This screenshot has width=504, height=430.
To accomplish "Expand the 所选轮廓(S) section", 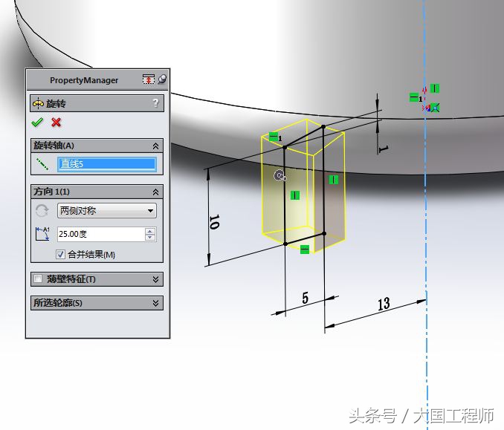I will click(155, 303).
